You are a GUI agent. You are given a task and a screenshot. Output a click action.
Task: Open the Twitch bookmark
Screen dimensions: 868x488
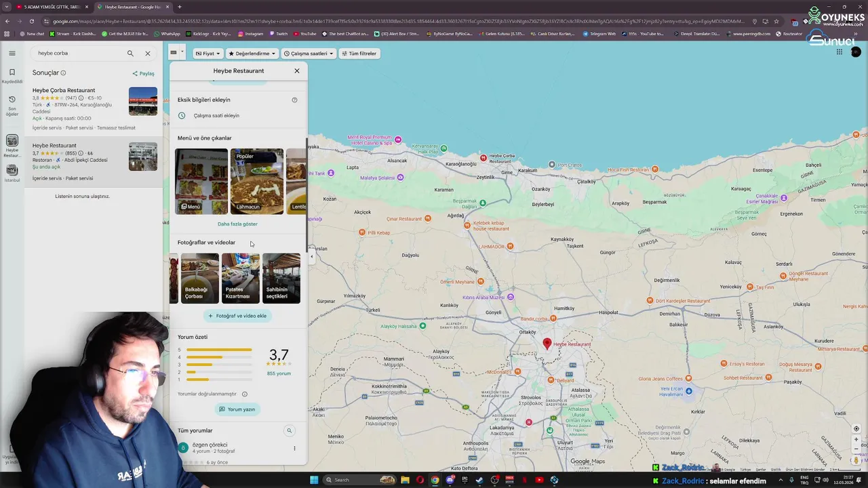click(279, 33)
